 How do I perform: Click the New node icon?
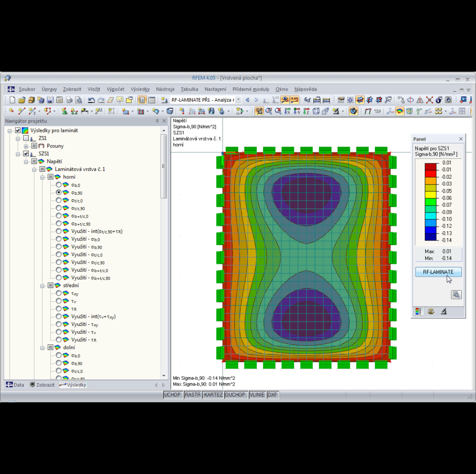click(11, 111)
